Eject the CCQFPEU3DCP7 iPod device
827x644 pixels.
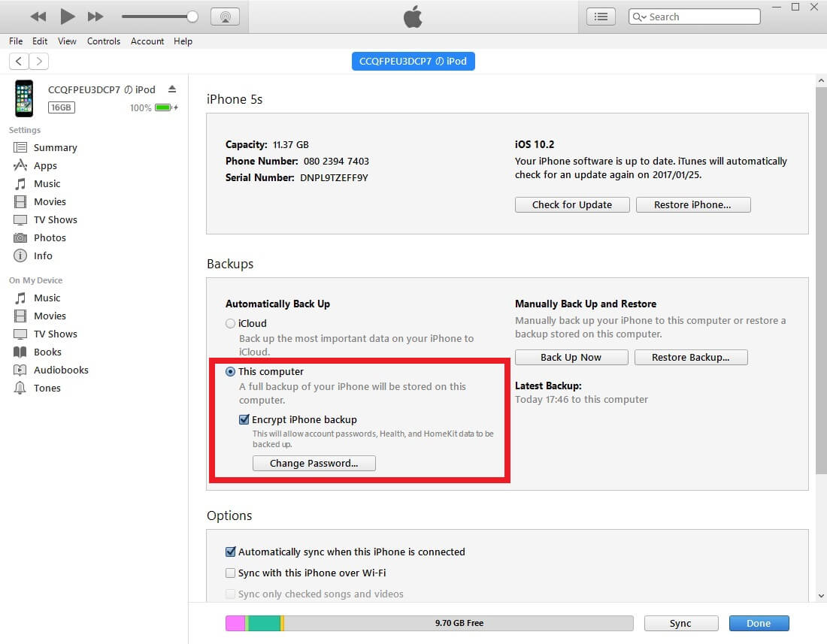(172, 89)
